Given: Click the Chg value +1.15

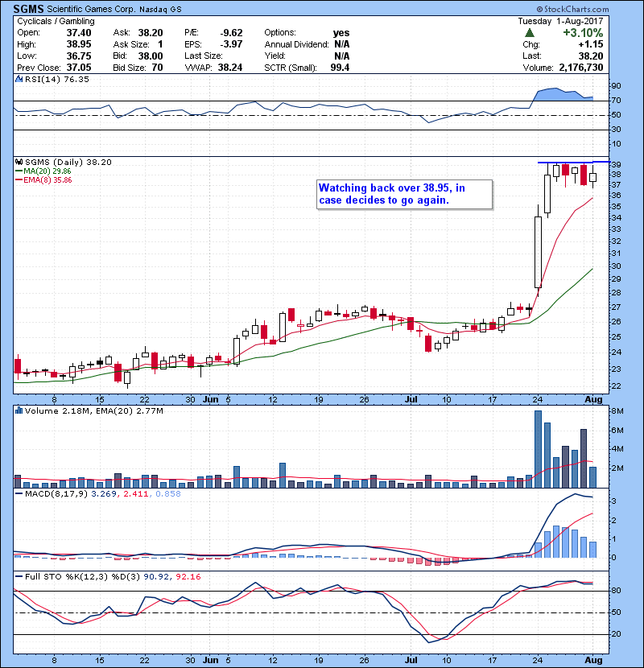Looking at the screenshot, I should coord(591,44).
